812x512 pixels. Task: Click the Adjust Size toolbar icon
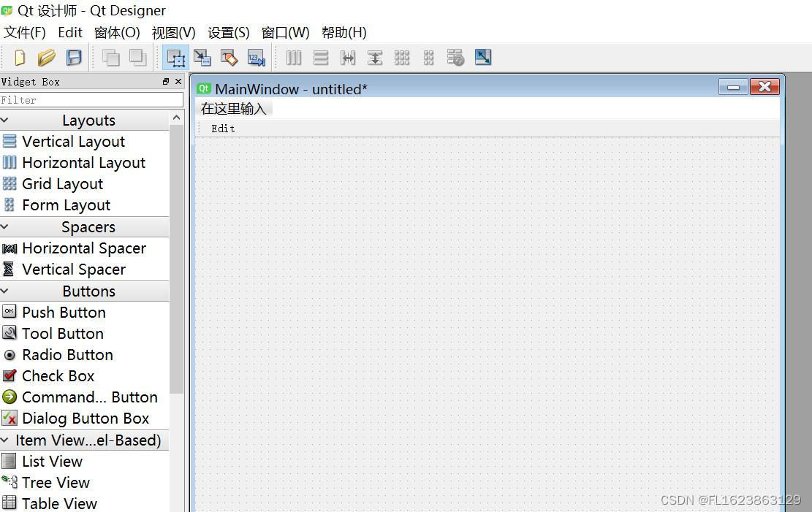483,58
